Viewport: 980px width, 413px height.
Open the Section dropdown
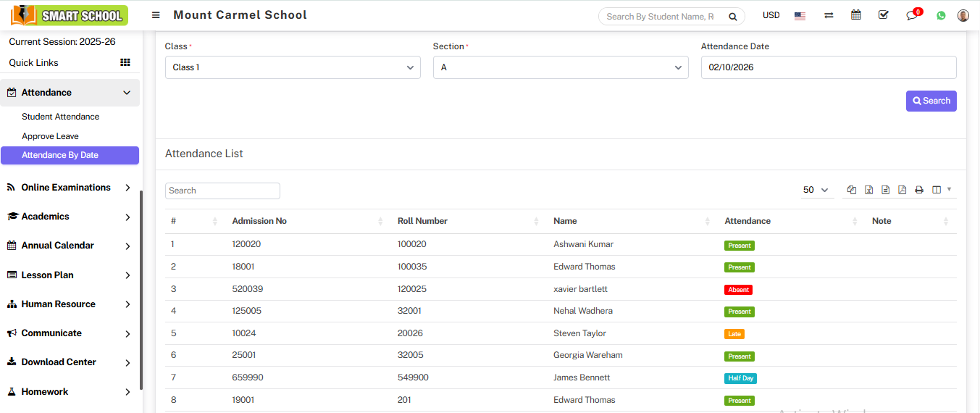561,67
